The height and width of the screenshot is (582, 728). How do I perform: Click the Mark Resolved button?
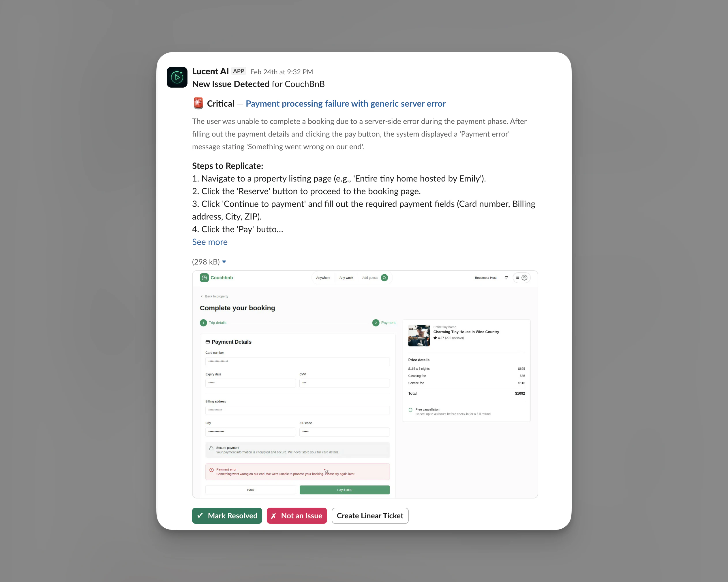tap(227, 515)
